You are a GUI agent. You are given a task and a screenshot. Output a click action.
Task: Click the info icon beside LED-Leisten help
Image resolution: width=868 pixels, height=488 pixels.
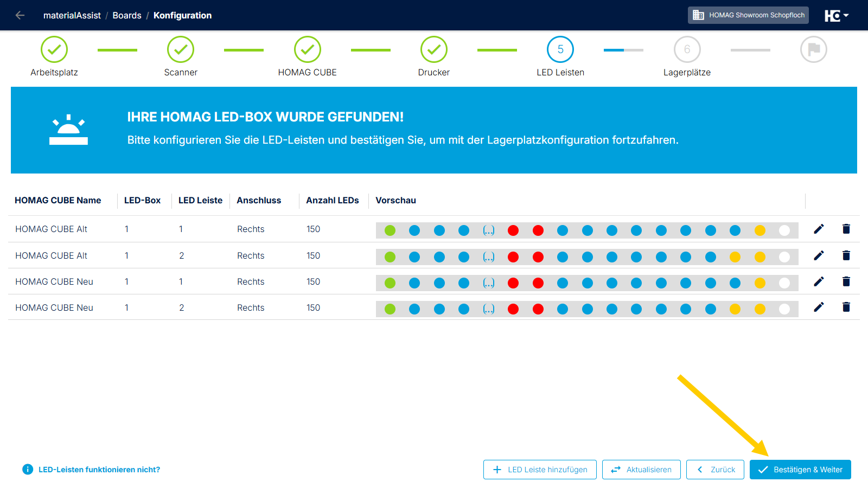click(28, 470)
